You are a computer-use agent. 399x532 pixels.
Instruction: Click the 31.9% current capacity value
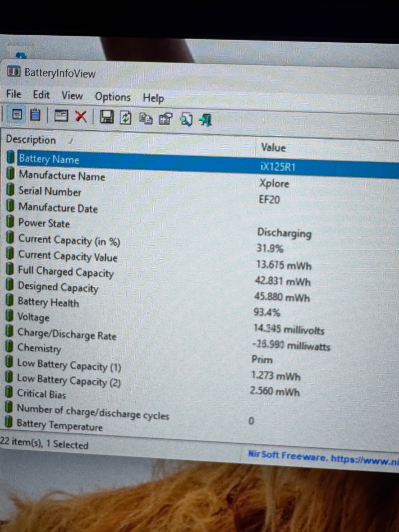click(270, 248)
